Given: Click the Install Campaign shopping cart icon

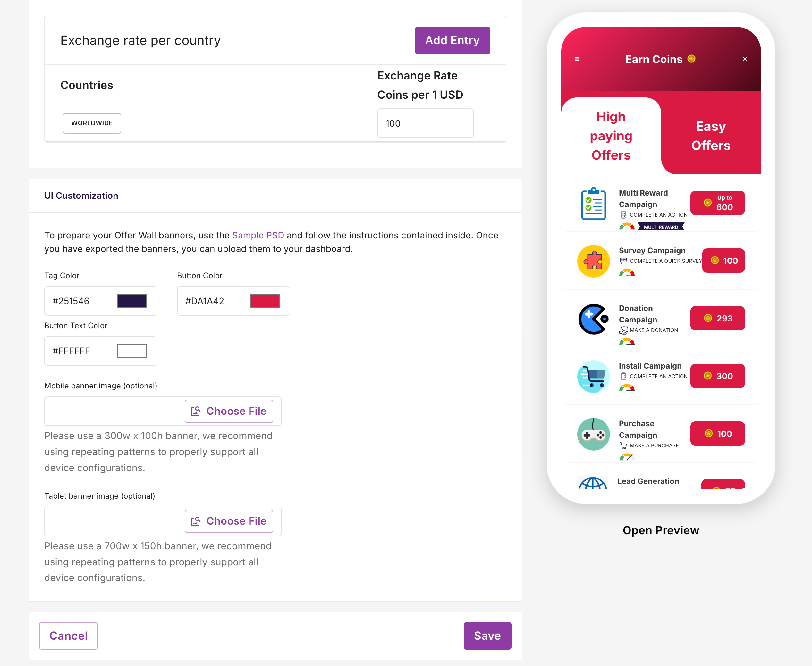Looking at the screenshot, I should pos(593,376).
